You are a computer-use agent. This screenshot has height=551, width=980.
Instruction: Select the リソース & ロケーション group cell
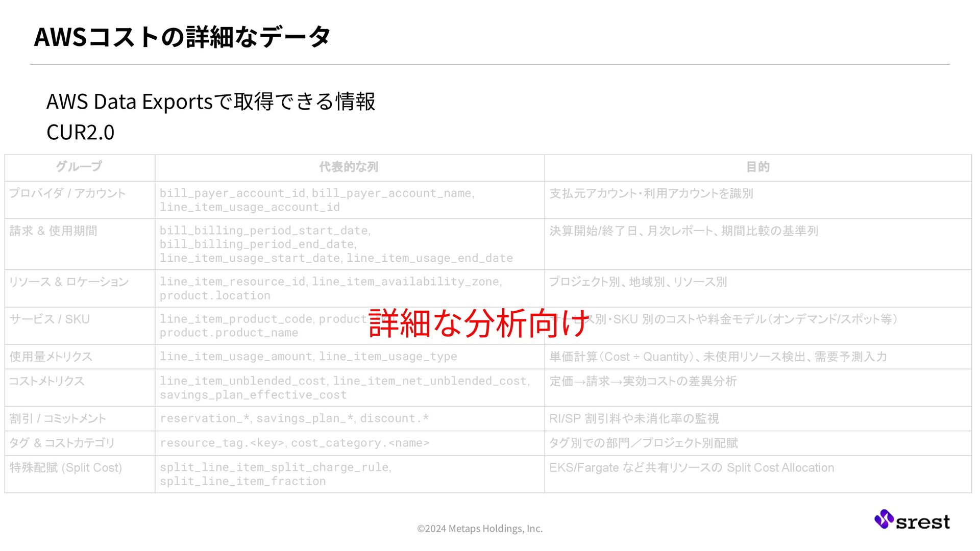(69, 282)
